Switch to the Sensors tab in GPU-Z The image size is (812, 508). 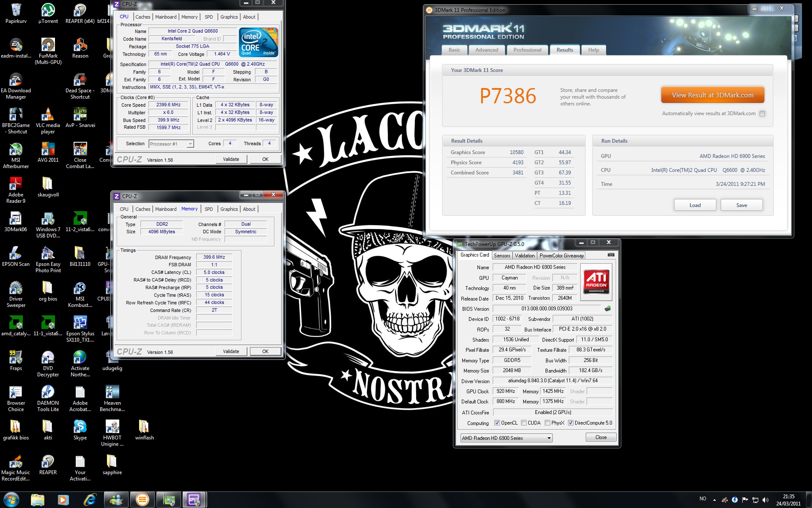[x=502, y=256]
